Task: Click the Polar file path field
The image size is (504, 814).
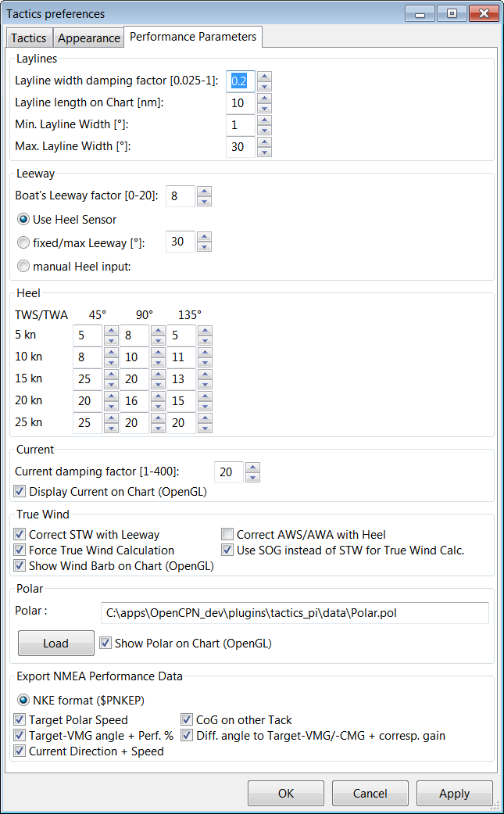Action: (295, 613)
